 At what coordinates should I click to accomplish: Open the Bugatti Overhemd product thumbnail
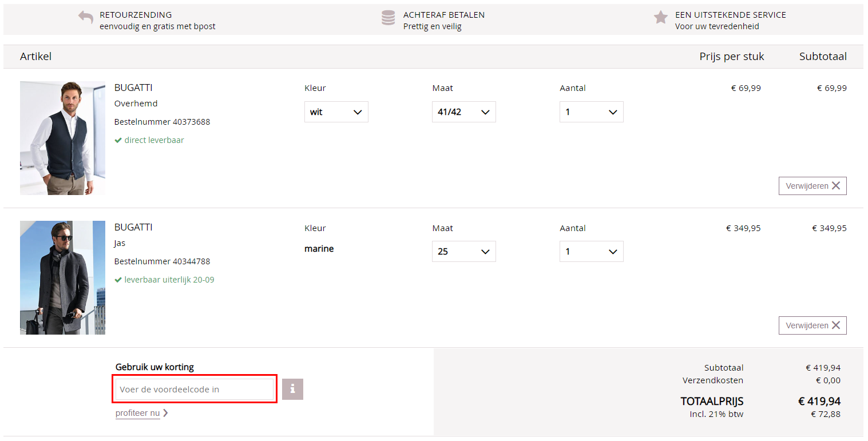click(62, 138)
